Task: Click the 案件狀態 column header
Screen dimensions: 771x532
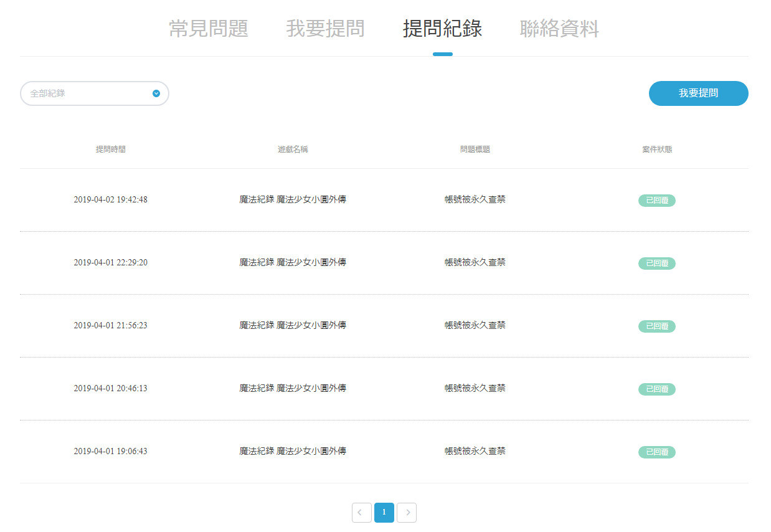Action: (x=657, y=150)
